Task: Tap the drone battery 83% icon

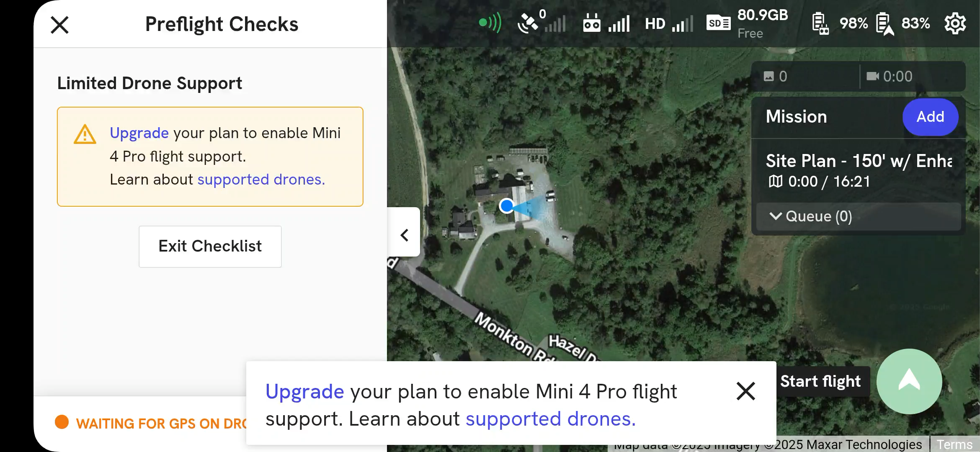Action: click(885, 24)
